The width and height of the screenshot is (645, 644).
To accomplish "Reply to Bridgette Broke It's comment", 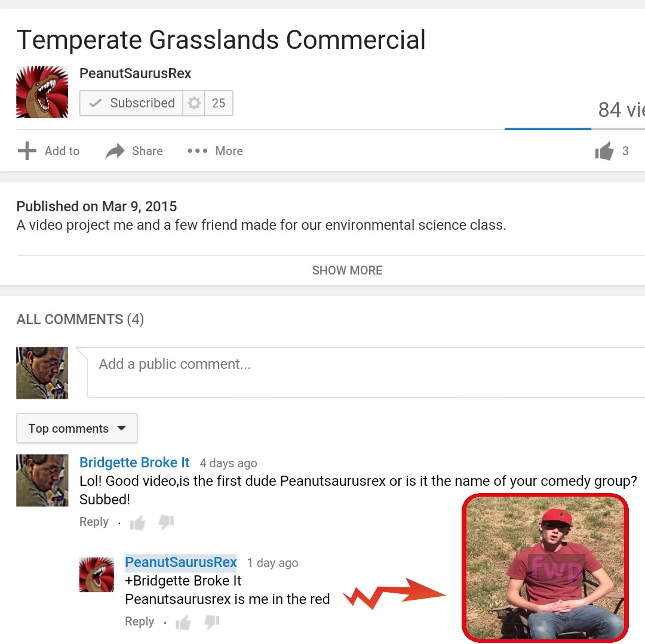I will point(94,522).
